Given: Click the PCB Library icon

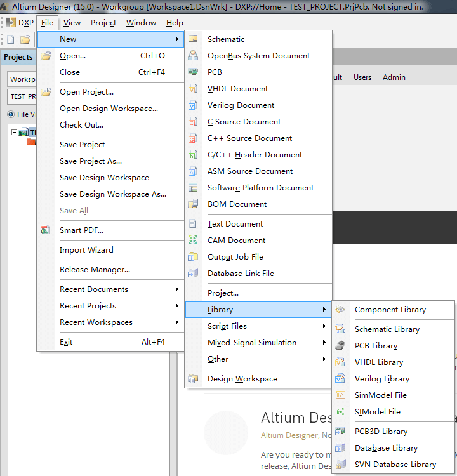Looking at the screenshot, I should click(341, 346).
